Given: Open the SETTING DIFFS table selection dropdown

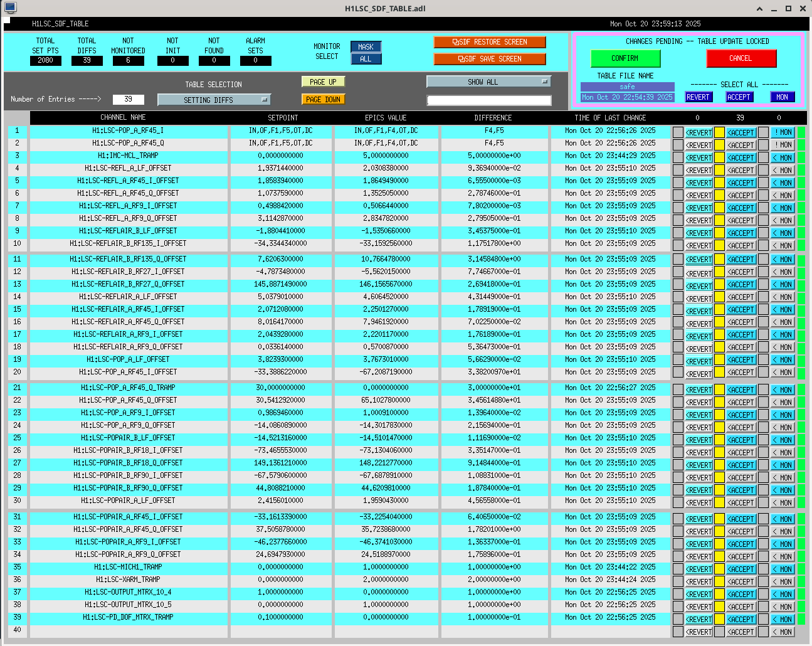Looking at the screenshot, I should pos(214,100).
